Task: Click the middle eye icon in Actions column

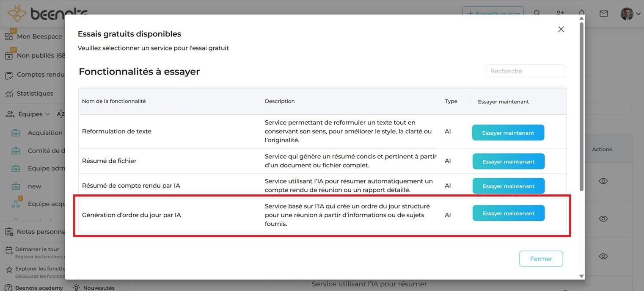Action: tap(603, 219)
